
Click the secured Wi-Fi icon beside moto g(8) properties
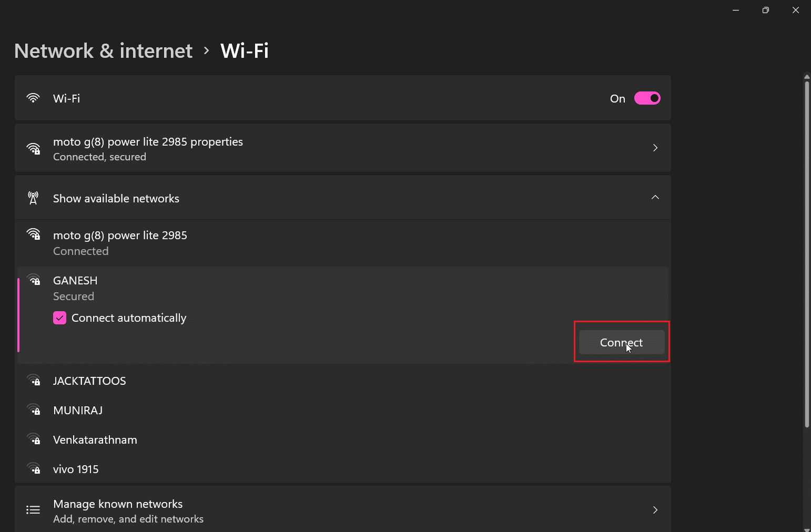[34, 149]
